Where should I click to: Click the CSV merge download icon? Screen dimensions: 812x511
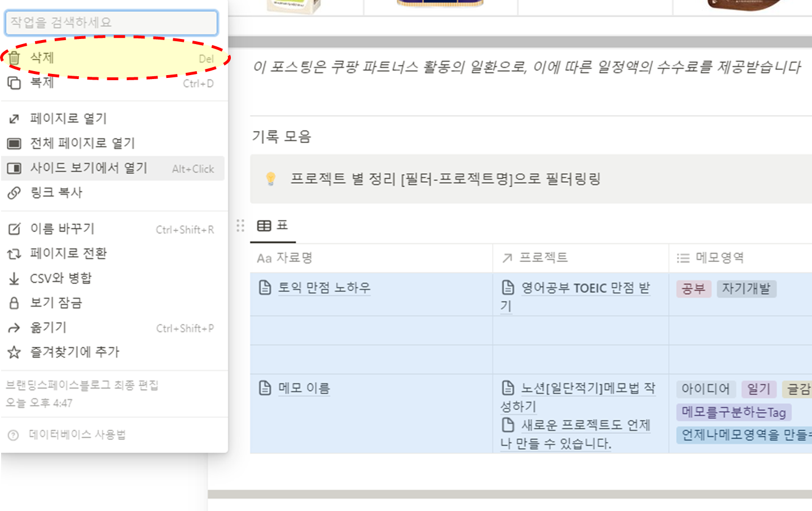pyautogui.click(x=14, y=278)
